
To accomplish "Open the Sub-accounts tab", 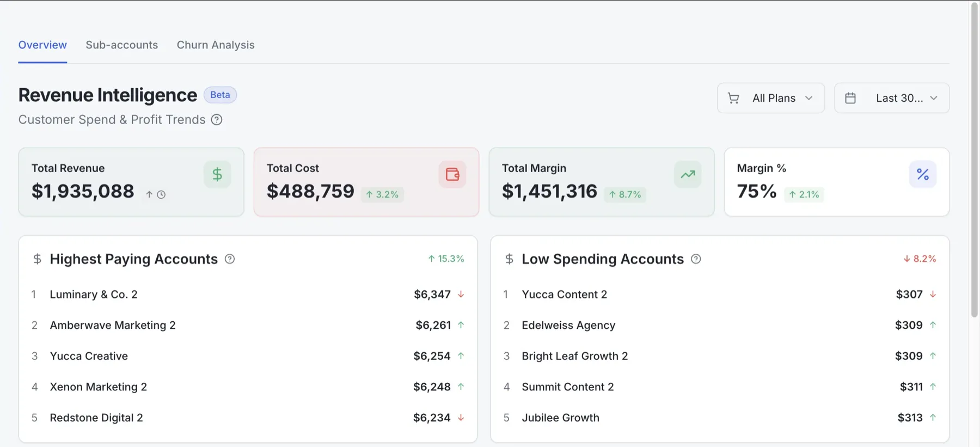I will (x=122, y=45).
